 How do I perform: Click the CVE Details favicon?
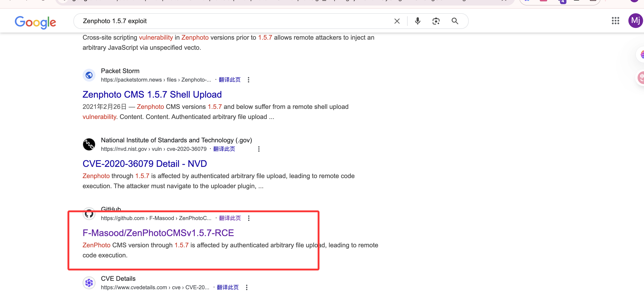pos(89,283)
